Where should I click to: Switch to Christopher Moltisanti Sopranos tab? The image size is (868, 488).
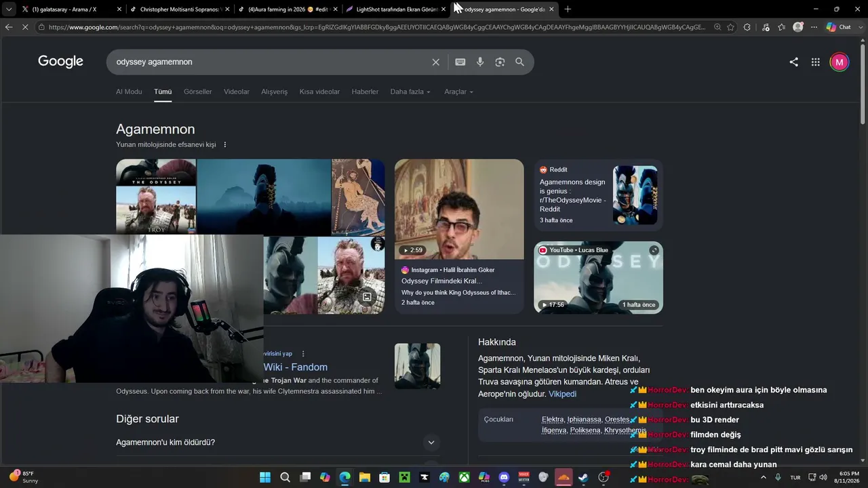[x=179, y=9]
